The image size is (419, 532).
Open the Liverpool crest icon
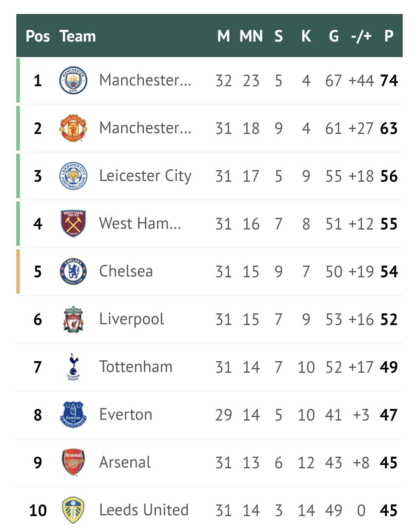click(x=73, y=319)
